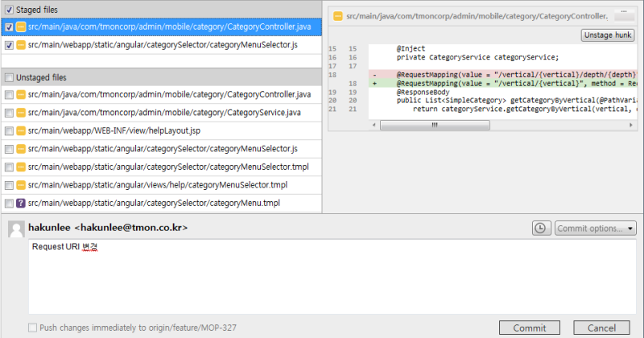Enable Push changes immediately to origin checkbox
The width and height of the screenshot is (644, 338).
[x=32, y=328]
